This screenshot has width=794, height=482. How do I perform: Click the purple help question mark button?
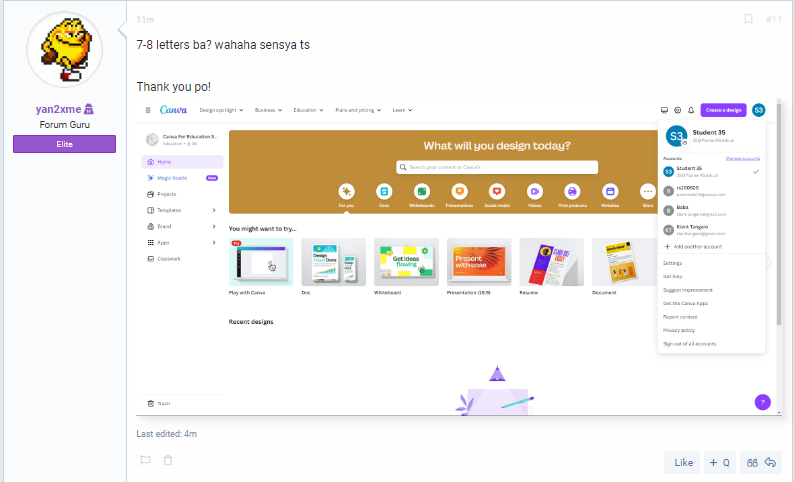[x=763, y=402]
